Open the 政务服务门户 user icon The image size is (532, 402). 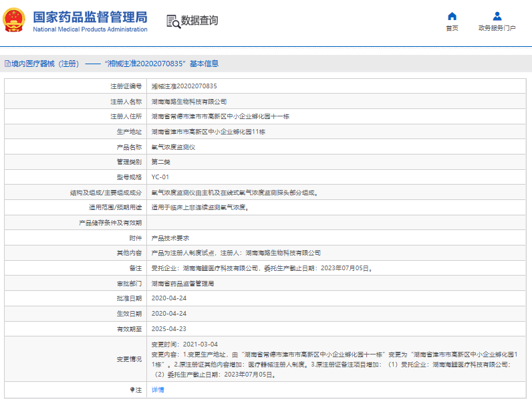497,16
